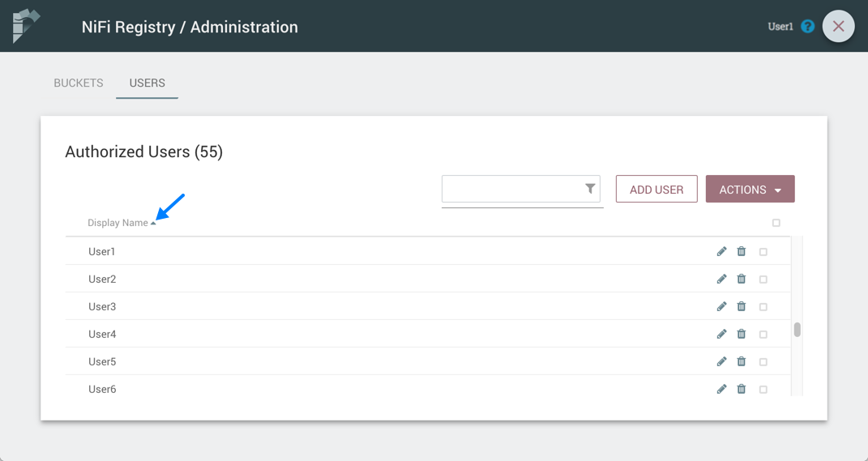Click the filter funnel icon

pyautogui.click(x=590, y=189)
